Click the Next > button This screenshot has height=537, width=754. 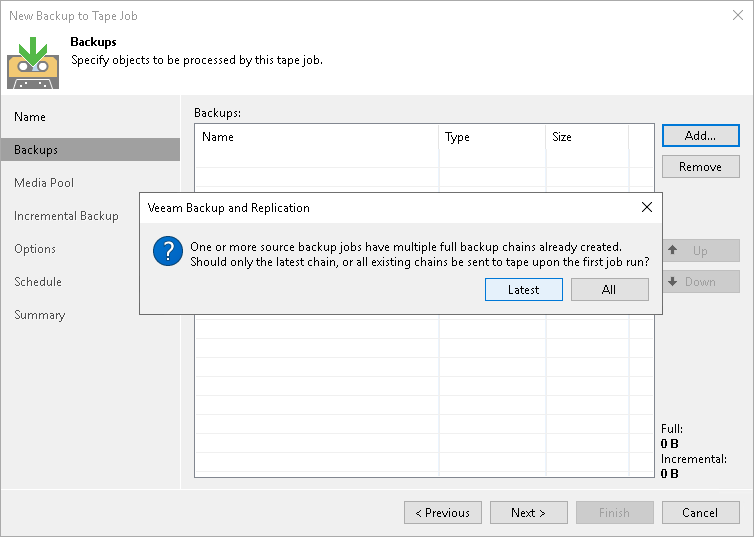tap(528, 512)
